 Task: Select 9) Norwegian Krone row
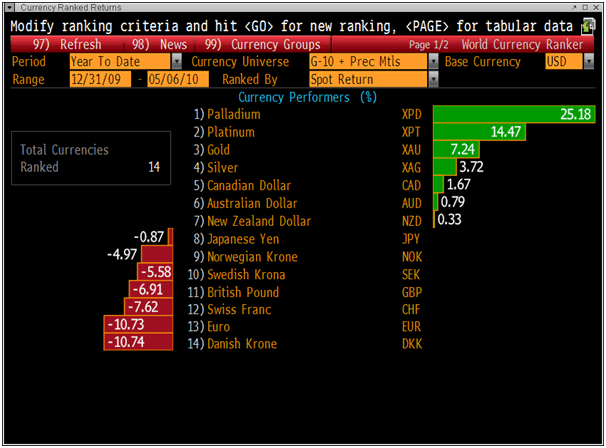pos(245,257)
